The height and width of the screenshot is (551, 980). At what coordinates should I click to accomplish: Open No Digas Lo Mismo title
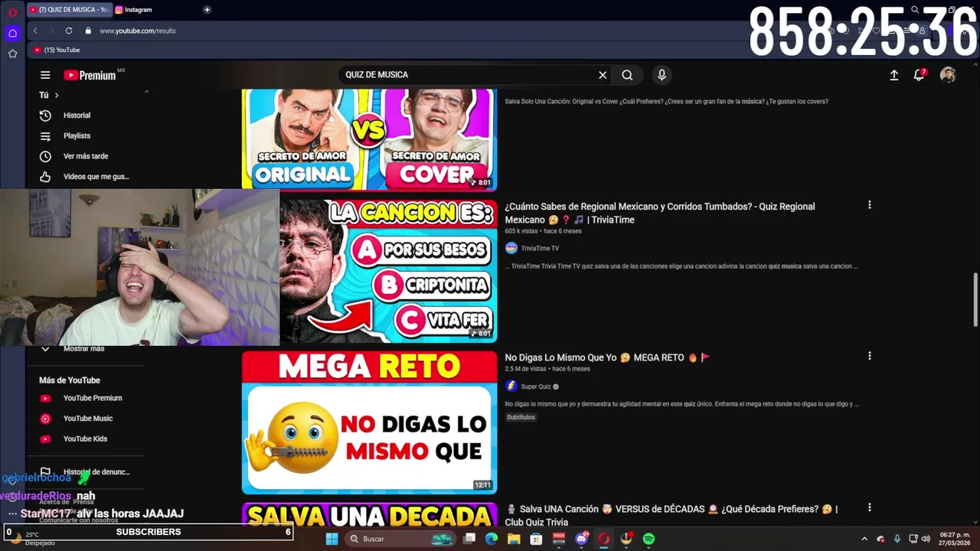[607, 357]
